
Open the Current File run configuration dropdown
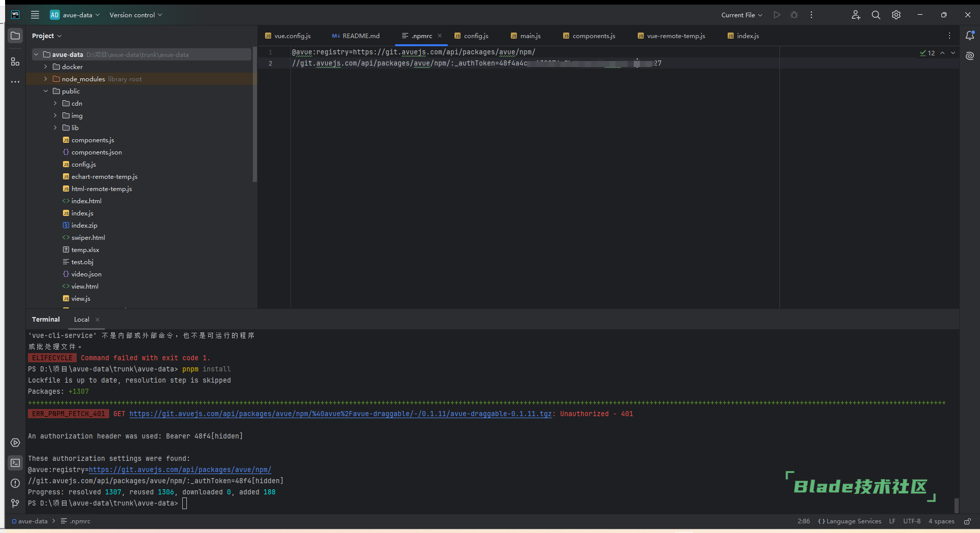(x=742, y=15)
